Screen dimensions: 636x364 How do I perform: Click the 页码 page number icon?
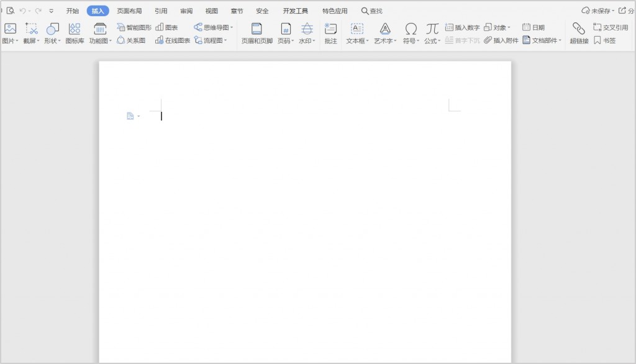(x=286, y=29)
